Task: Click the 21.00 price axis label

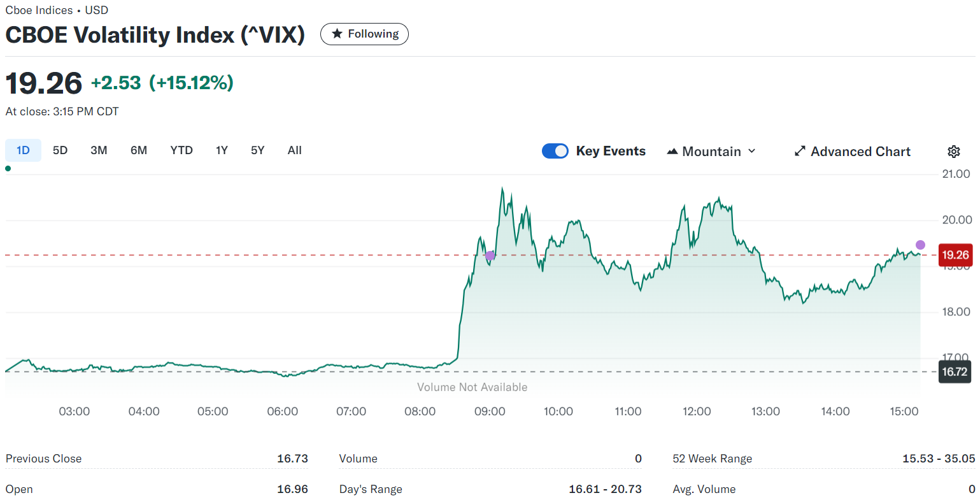Action: (x=956, y=174)
